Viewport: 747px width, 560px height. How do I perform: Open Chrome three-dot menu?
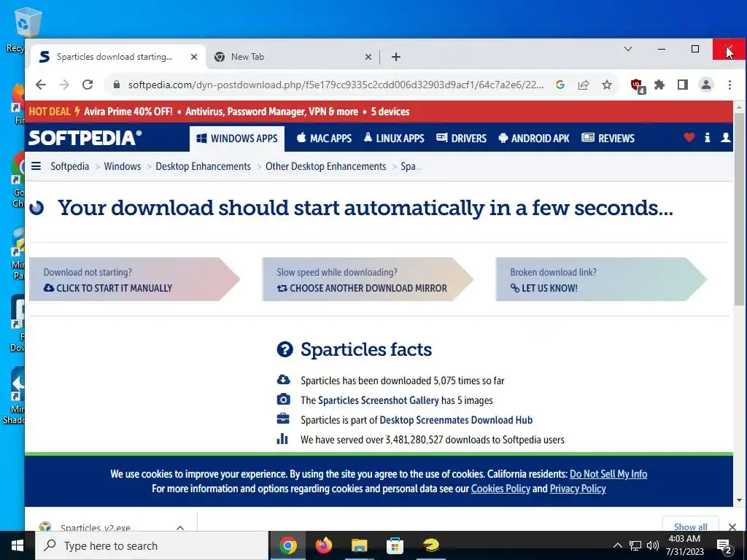click(x=729, y=85)
